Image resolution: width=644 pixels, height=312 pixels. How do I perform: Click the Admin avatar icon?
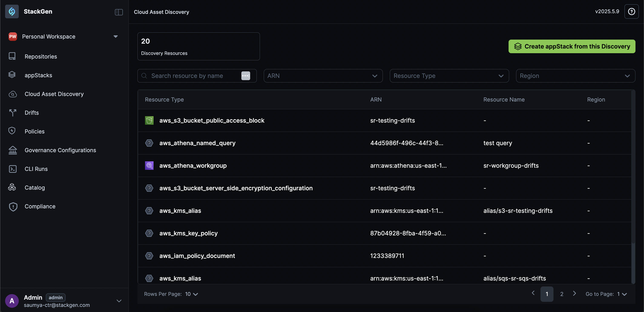pyautogui.click(x=12, y=301)
